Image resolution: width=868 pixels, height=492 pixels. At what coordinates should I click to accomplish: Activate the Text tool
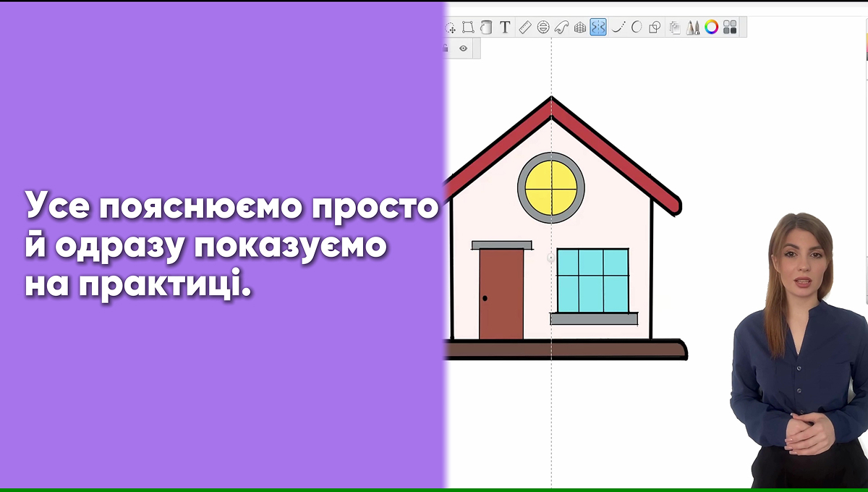click(505, 27)
